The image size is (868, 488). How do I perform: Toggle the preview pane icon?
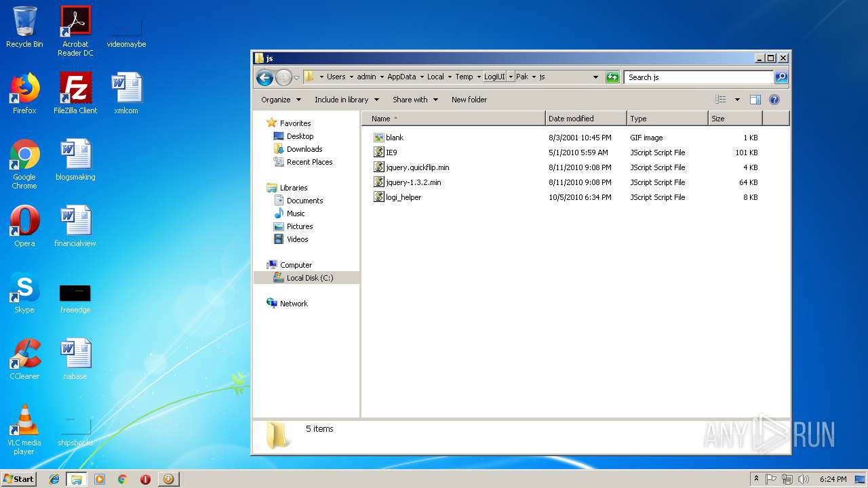tap(755, 100)
